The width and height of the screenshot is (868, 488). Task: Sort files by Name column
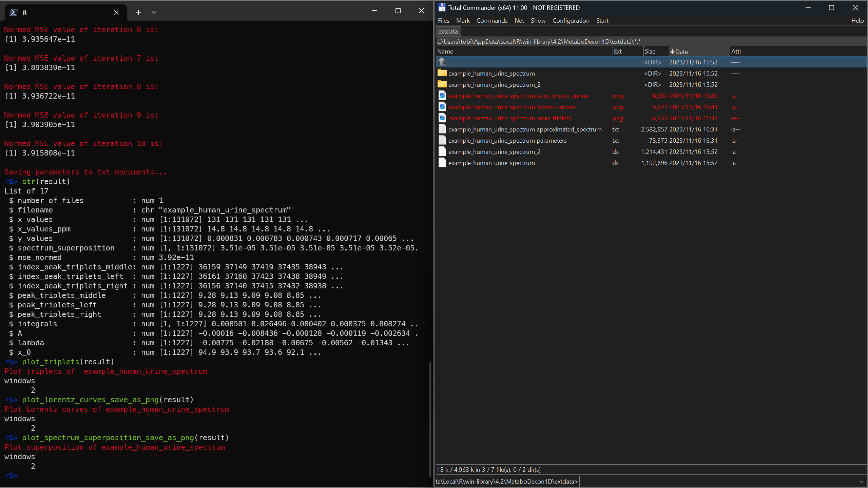tap(524, 52)
